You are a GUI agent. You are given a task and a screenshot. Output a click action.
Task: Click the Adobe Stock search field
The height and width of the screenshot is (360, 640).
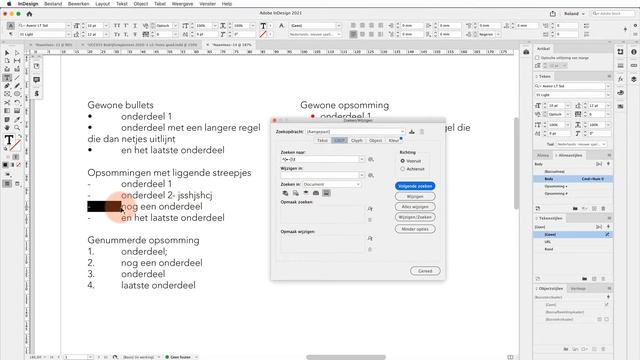(614, 13)
